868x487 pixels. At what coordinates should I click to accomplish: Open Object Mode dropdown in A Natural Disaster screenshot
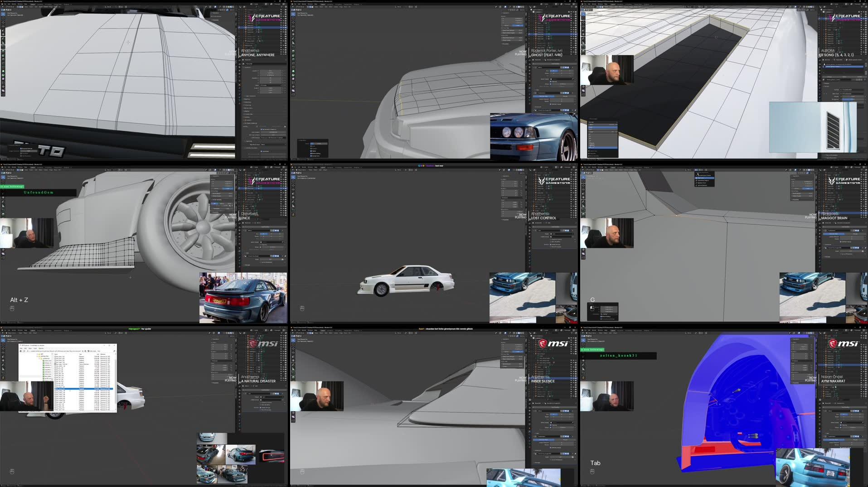(12, 333)
